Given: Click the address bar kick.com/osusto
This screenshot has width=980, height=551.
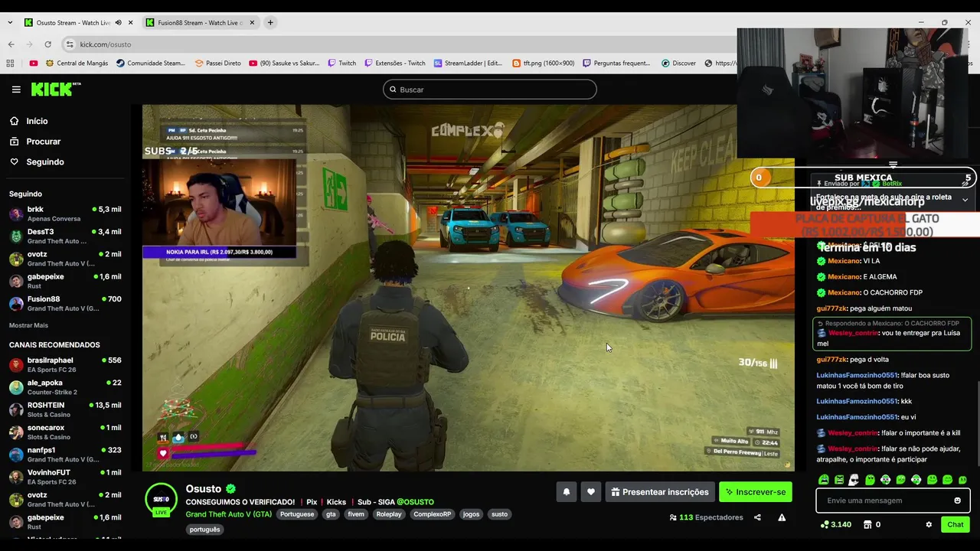Looking at the screenshot, I should 106,44.
